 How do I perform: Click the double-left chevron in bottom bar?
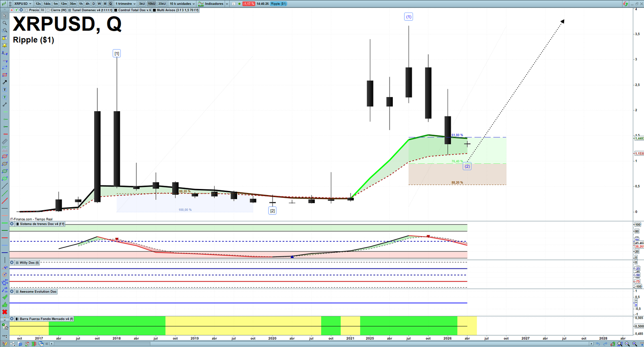(47, 344)
